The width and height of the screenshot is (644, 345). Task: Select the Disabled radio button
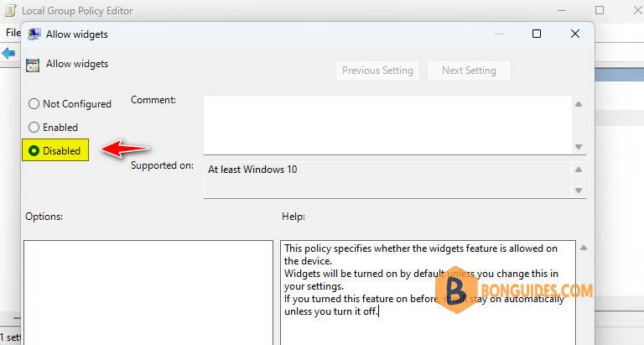pyautogui.click(x=34, y=151)
